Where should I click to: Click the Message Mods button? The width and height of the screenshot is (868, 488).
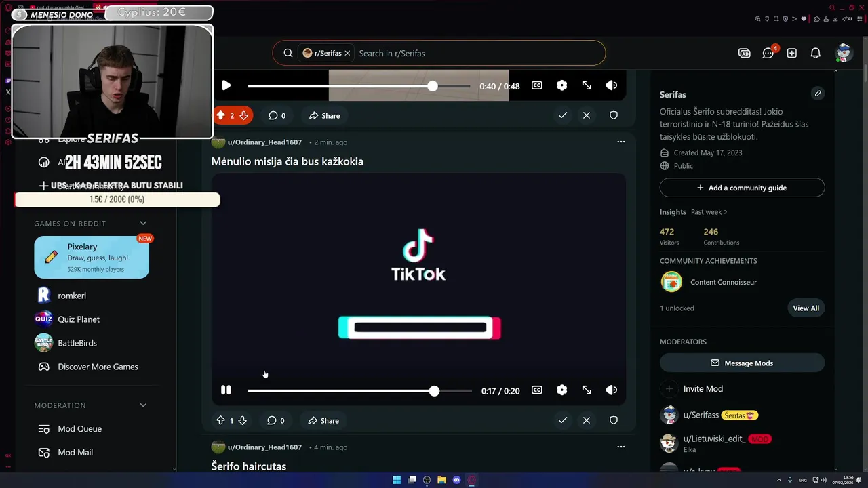pyautogui.click(x=742, y=363)
